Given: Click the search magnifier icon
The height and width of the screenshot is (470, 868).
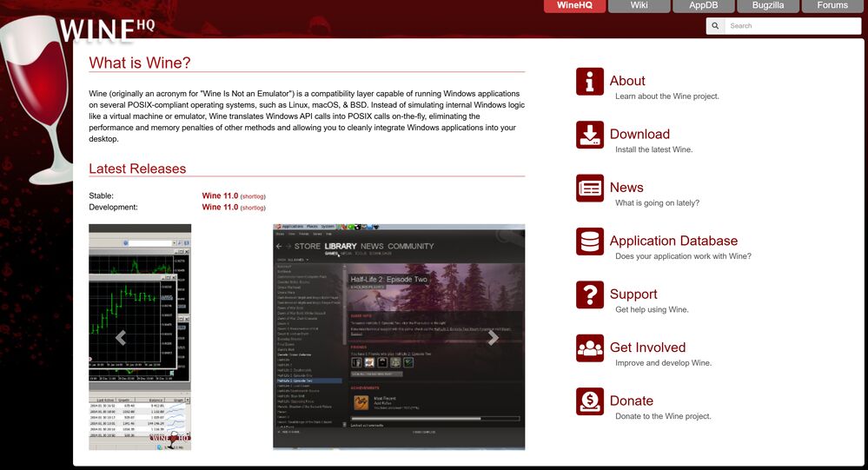Looking at the screenshot, I should pos(715,26).
